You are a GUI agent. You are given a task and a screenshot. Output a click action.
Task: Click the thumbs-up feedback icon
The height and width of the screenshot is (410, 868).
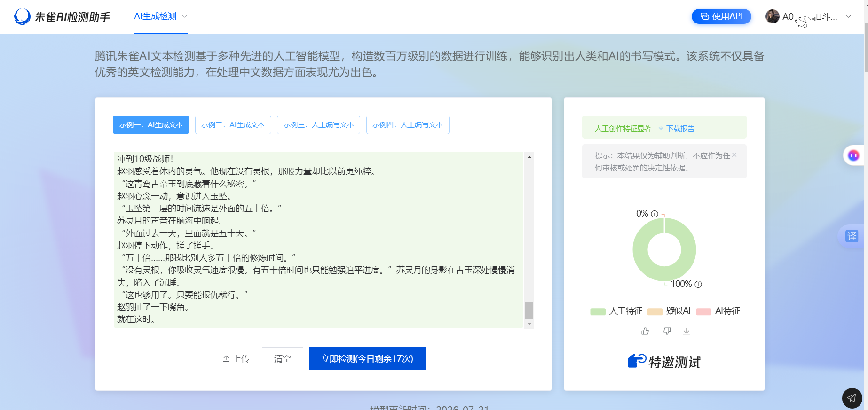pos(645,332)
